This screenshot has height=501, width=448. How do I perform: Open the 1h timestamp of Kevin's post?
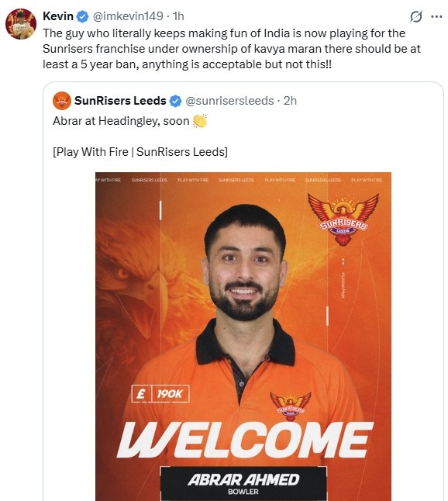178,16
